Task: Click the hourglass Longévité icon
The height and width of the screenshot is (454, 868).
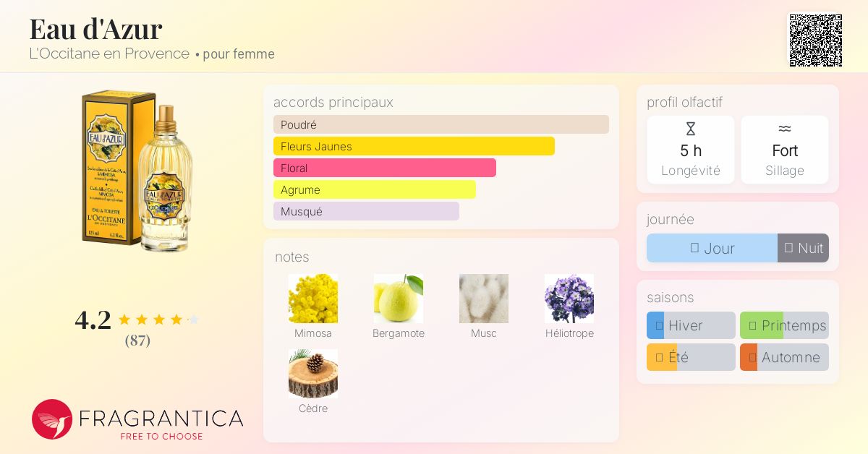Action: [x=691, y=129]
